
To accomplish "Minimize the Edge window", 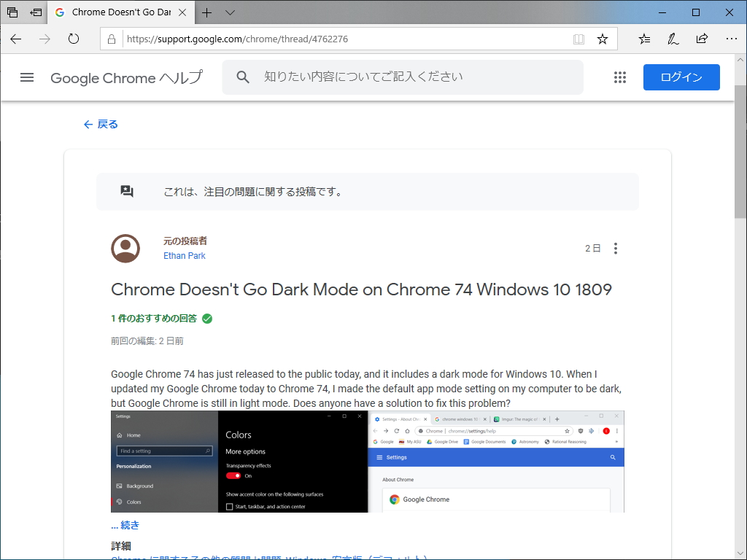I will tap(662, 12).
